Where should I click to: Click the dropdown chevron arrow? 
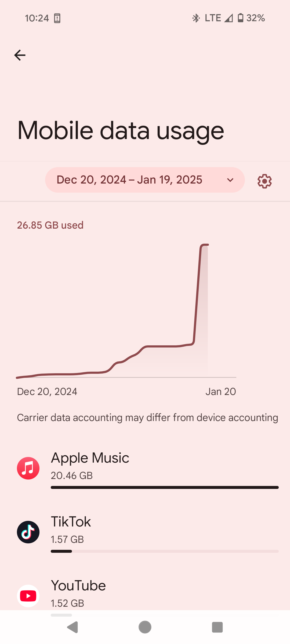point(230,180)
